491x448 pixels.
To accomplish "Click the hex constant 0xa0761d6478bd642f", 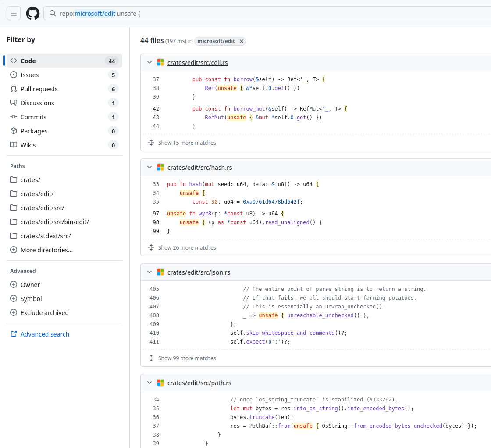I will point(271,202).
